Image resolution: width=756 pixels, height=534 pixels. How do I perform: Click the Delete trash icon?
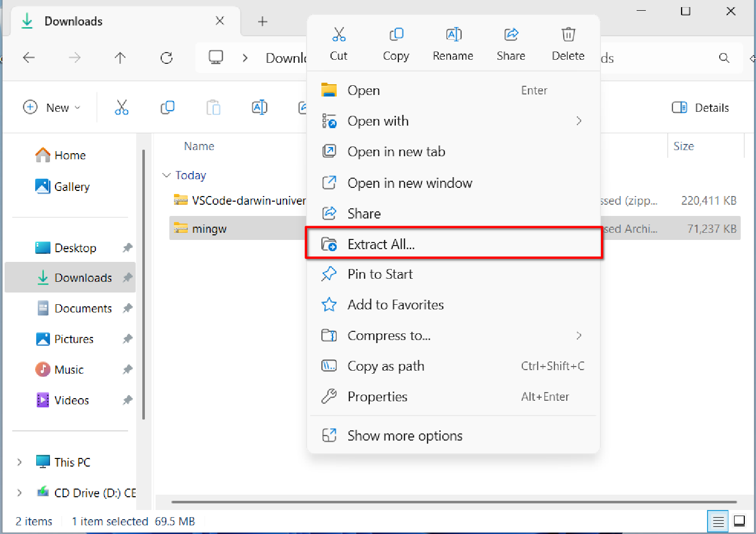coord(568,35)
